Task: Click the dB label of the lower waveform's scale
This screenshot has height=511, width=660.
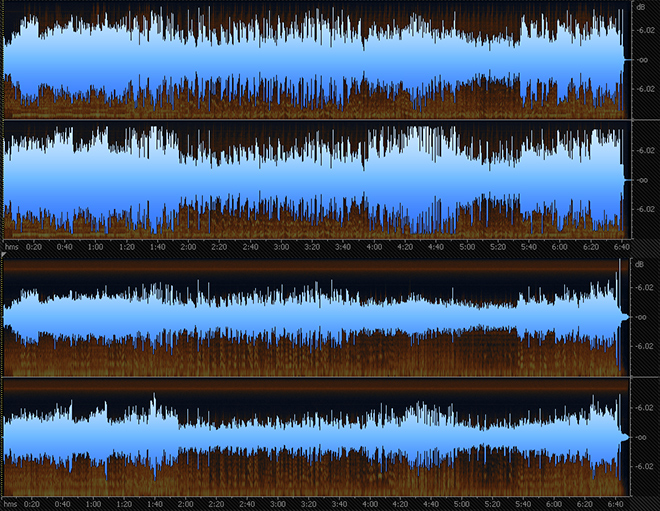Action: 639,264
